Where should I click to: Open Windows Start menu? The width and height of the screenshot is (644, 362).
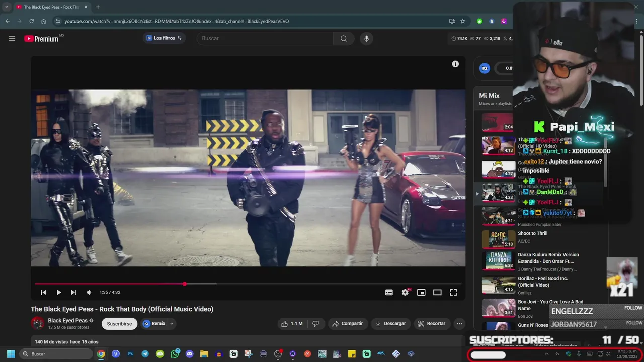(x=11, y=354)
